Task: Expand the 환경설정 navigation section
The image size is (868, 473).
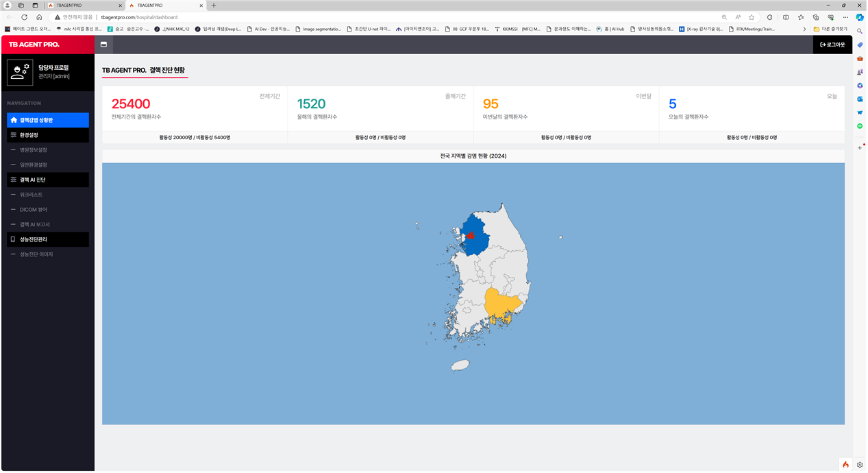Action: [x=47, y=135]
